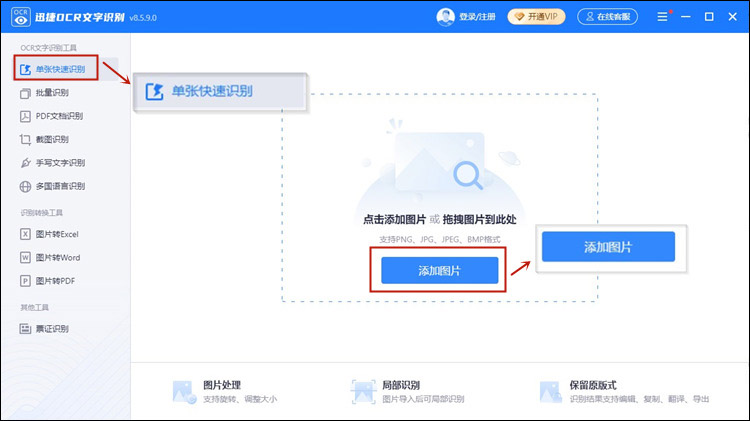This screenshot has height=421, width=750.
Task: Open 票证识别 menu label
Action: 52,329
